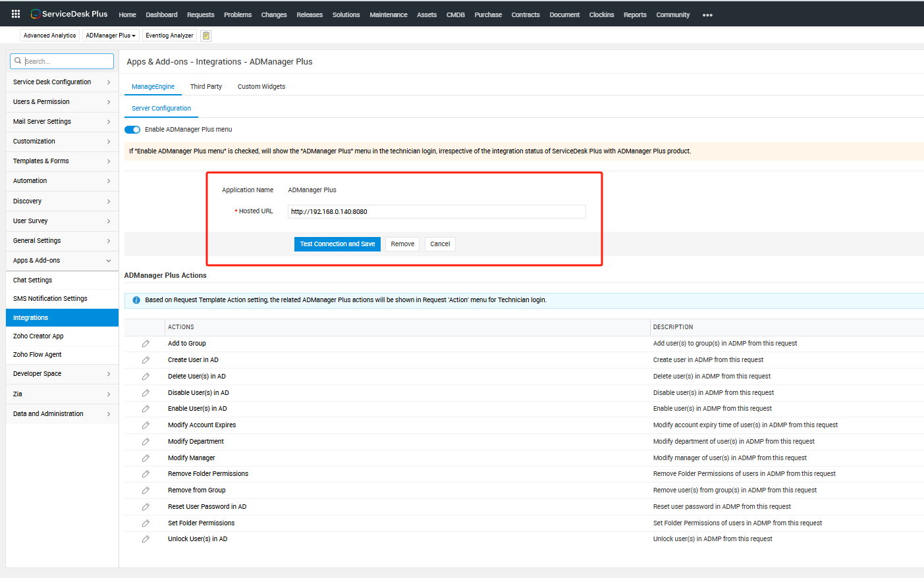The image size is (924, 578).
Task: Edit the Reset User Password in AD action
Action: pyautogui.click(x=146, y=507)
